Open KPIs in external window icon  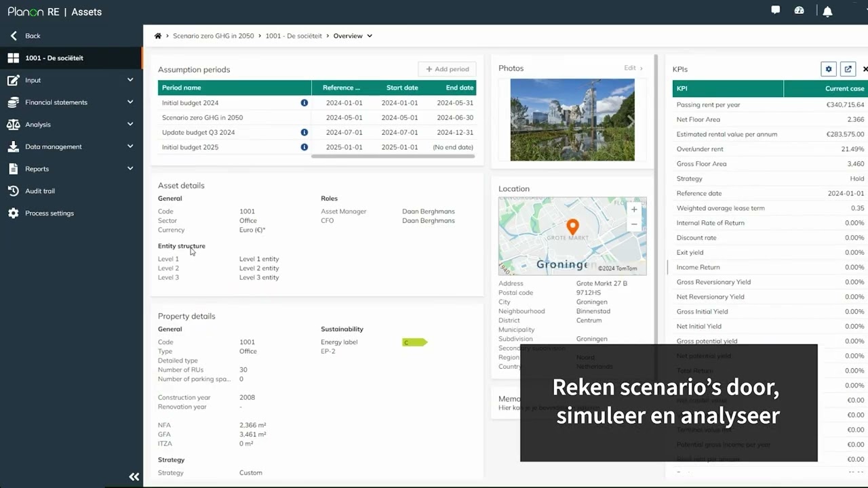848,69
